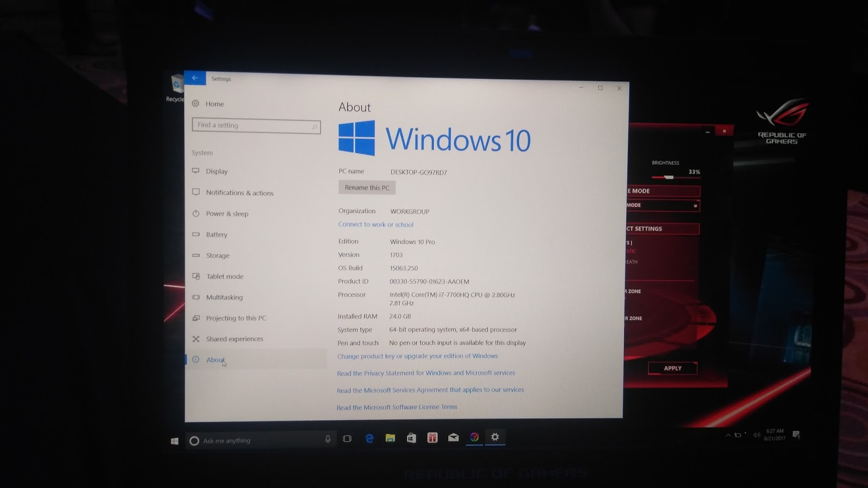Viewport: 868px width, 488px height.
Task: Select the Windows 10 Pro edition text
Action: pos(412,242)
